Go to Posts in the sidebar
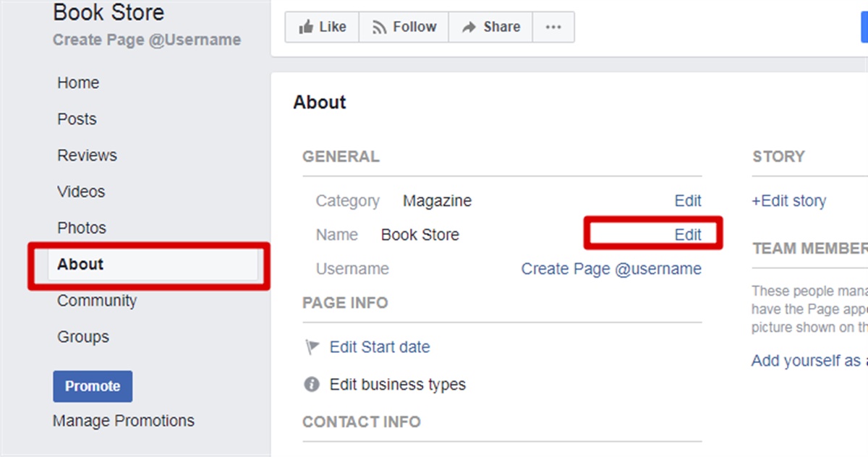This screenshot has width=868, height=457. (x=77, y=119)
